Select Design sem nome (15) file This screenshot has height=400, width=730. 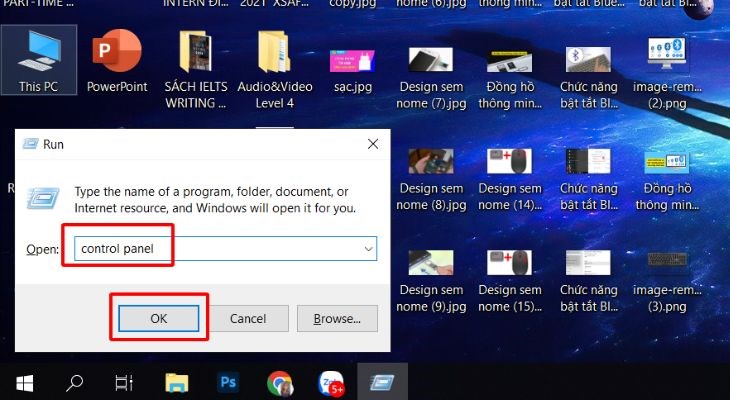point(510,281)
